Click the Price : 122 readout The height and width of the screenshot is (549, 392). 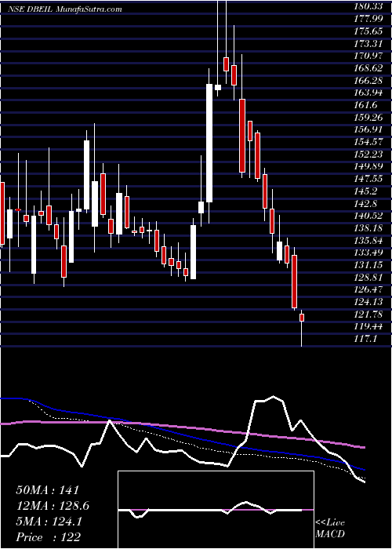(48, 537)
